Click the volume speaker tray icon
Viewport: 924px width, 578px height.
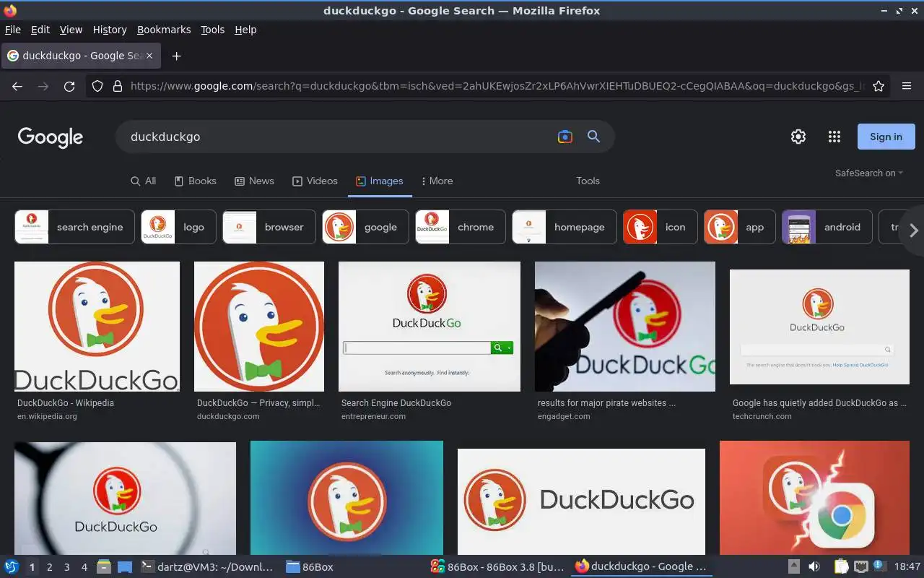[x=814, y=566]
